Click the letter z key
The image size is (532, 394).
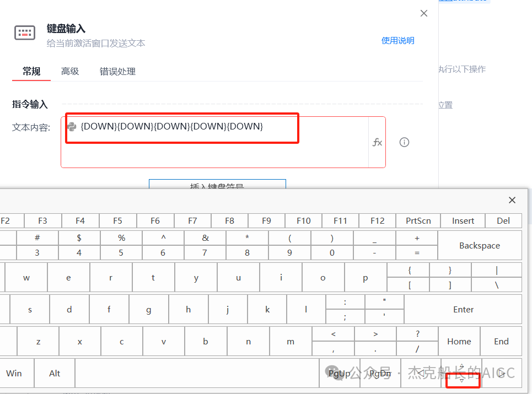(39, 341)
